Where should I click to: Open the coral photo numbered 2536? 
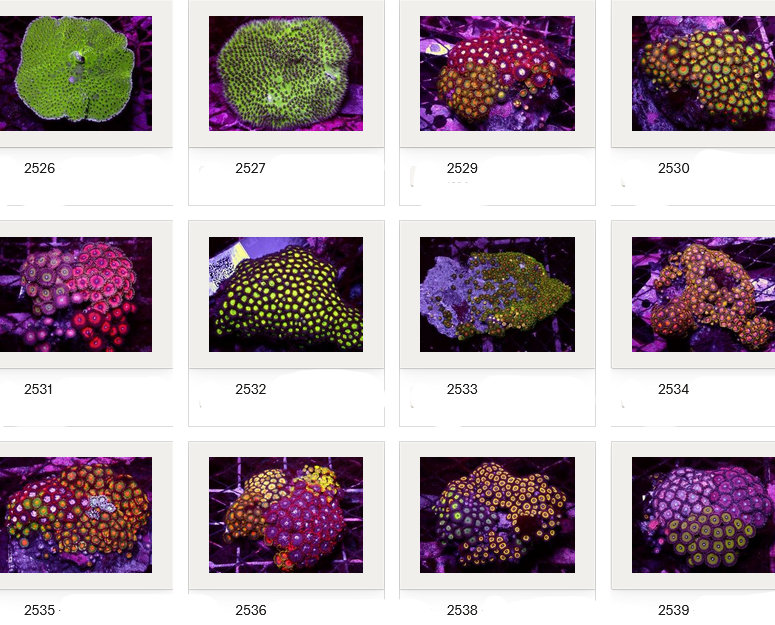point(286,515)
